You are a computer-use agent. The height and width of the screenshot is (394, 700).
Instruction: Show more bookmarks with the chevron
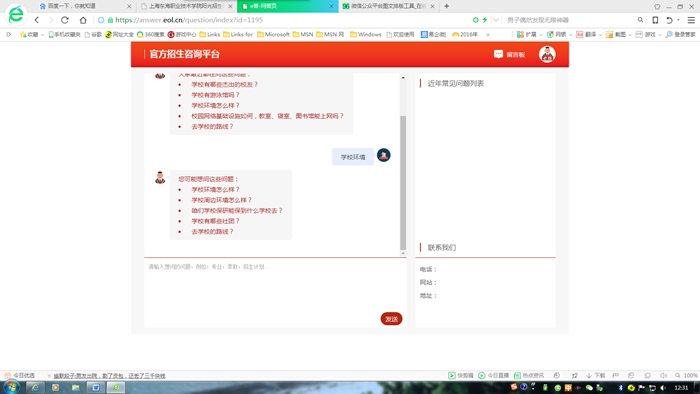[488, 34]
